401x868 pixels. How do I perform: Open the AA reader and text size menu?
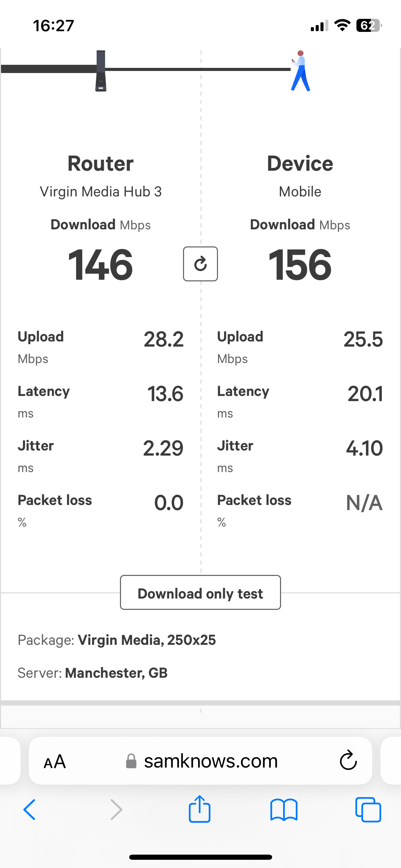55,762
